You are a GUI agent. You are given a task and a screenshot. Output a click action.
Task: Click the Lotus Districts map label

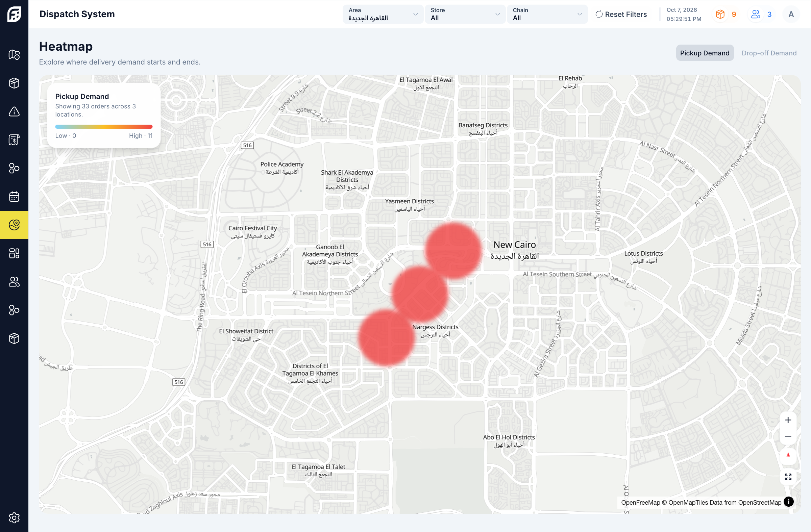tap(643, 257)
